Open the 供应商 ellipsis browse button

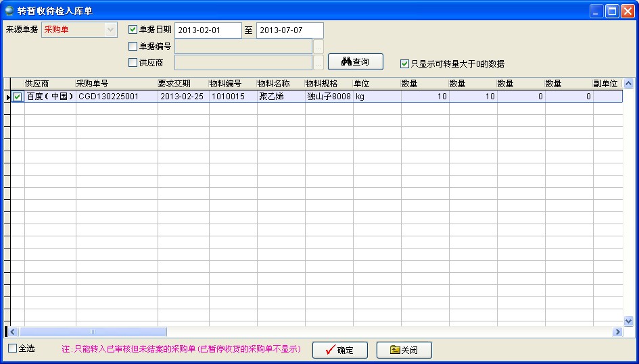coord(318,63)
